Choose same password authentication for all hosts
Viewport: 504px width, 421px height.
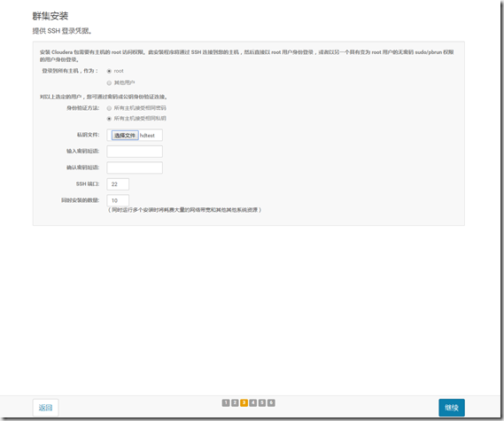point(109,108)
